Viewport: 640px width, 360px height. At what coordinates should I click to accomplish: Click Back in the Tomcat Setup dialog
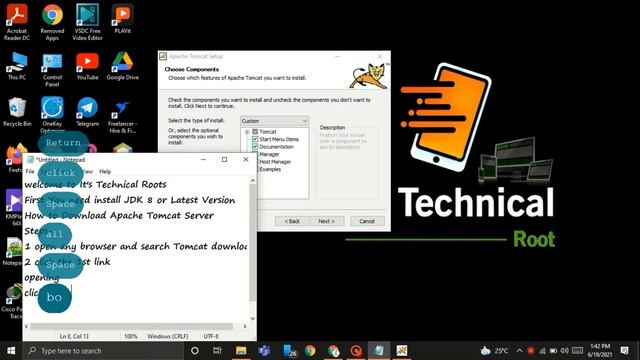292,221
